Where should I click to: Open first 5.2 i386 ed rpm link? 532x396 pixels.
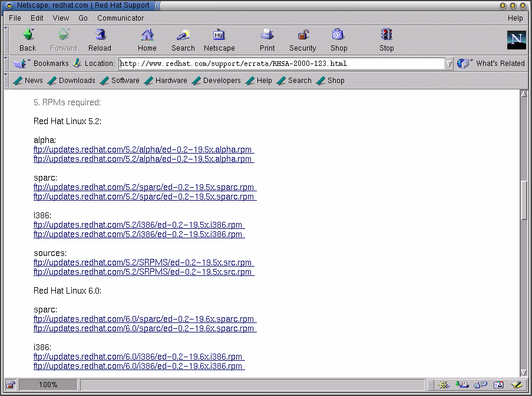click(x=139, y=225)
